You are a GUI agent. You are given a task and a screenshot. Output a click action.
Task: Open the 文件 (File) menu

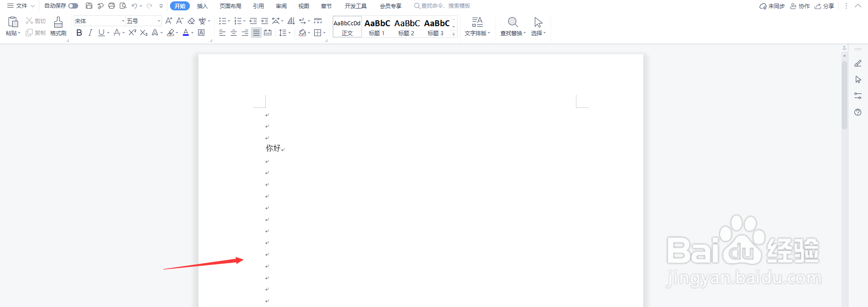point(21,6)
